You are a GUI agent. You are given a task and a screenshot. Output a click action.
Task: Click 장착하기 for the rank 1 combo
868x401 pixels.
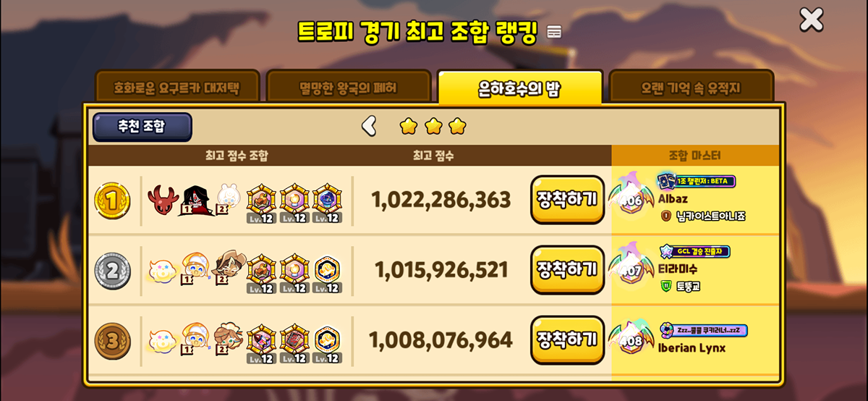point(567,200)
